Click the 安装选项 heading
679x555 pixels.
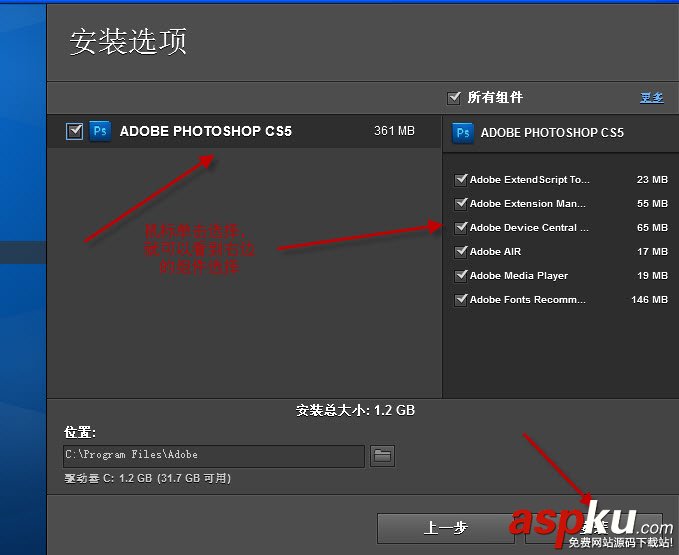point(128,42)
